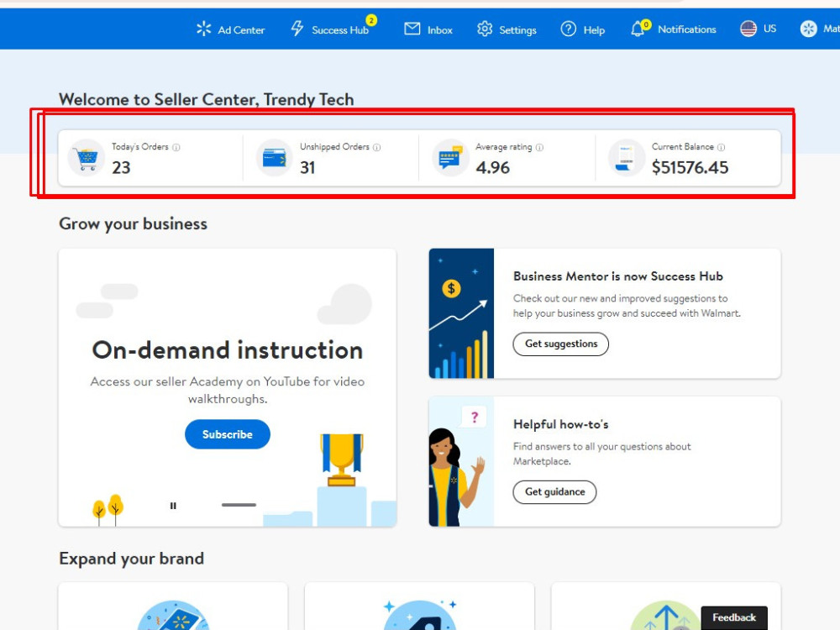Screen dimensions: 840x630
Task: Pause the On-demand instruction carousel
Action: tap(173, 505)
